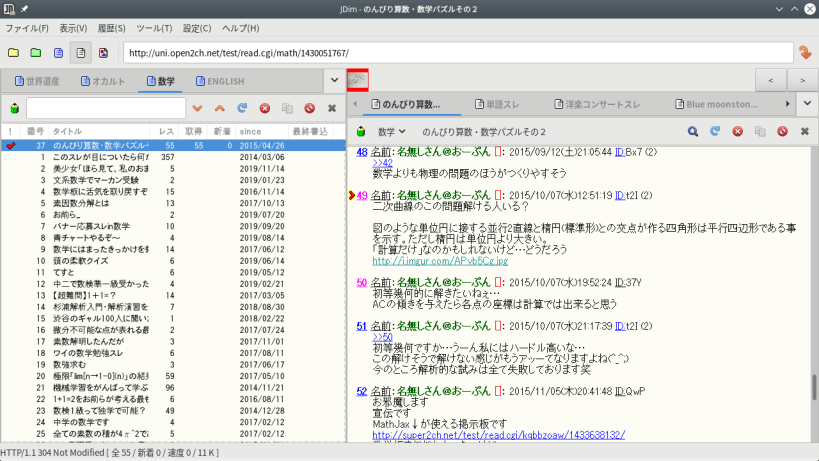Open the 設定(C) menu

tap(197, 28)
